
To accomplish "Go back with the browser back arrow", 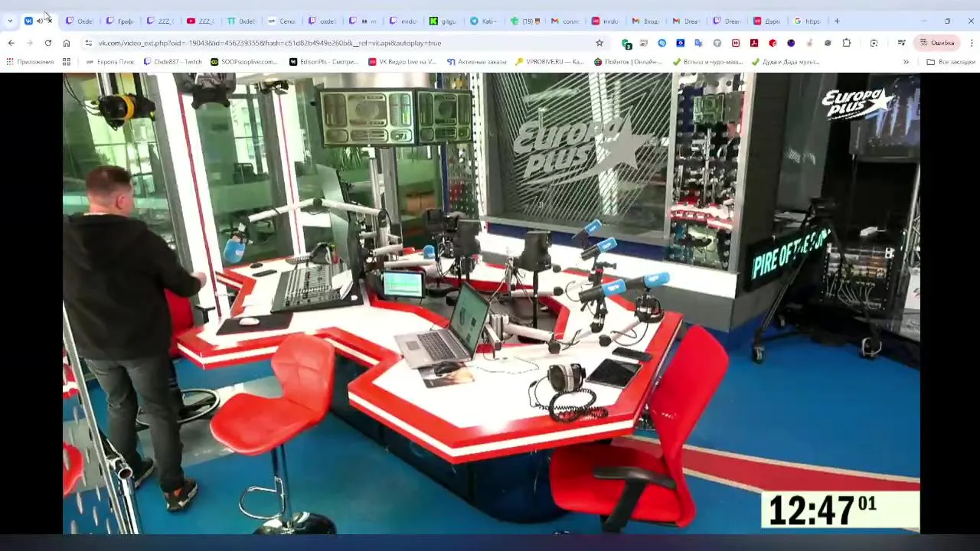I will 11,43.
